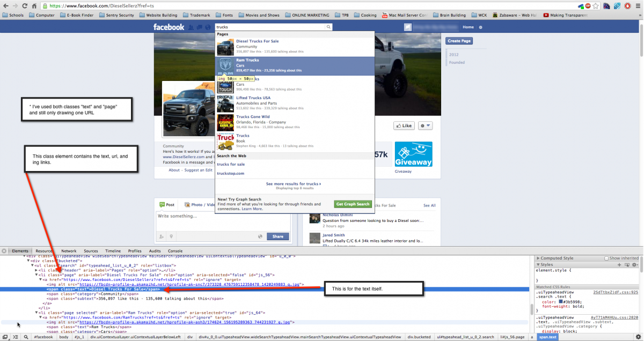Show the DevTools console drawer icon
Screen dimensions: 644x341
15,336
